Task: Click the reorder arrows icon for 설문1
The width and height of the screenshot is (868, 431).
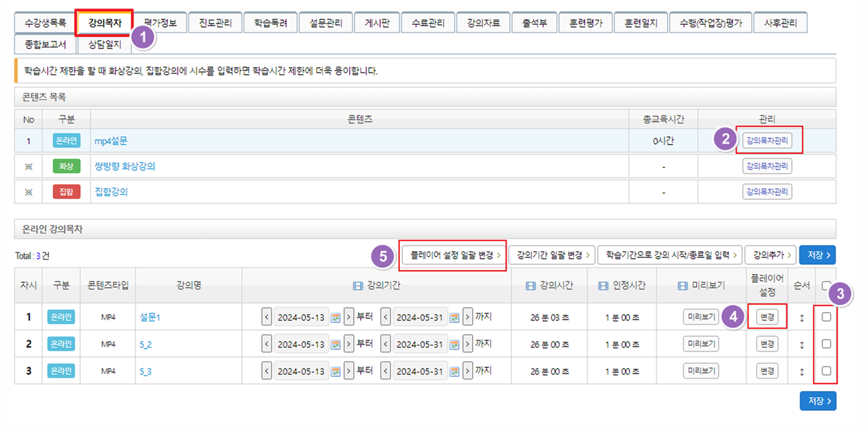Action: [x=802, y=318]
